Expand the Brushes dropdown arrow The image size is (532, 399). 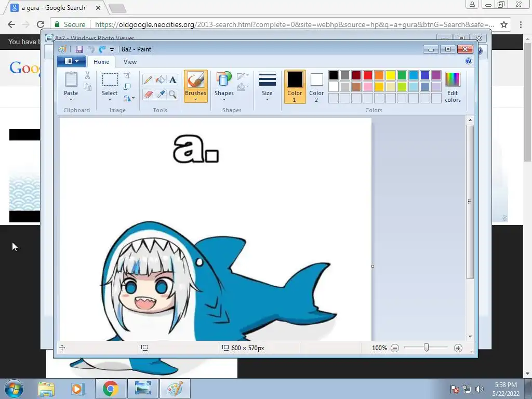point(195,100)
